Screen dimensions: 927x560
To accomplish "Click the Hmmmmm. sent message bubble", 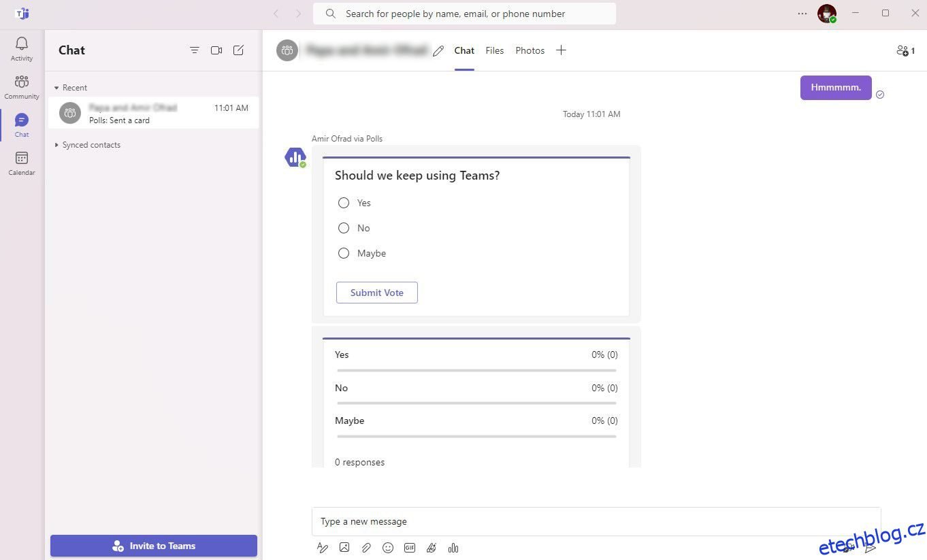I will [x=836, y=88].
